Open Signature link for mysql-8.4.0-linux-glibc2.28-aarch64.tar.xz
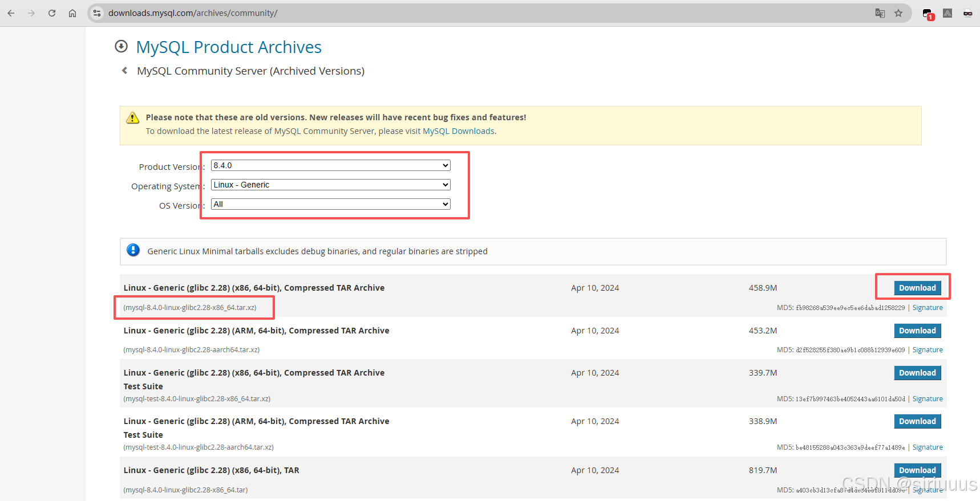980x501 pixels. [928, 350]
